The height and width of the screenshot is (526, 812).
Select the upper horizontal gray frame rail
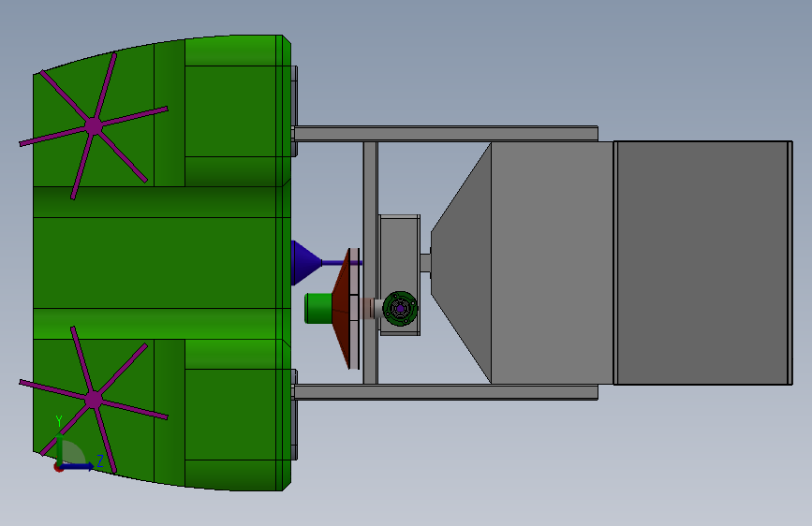[x=446, y=134]
